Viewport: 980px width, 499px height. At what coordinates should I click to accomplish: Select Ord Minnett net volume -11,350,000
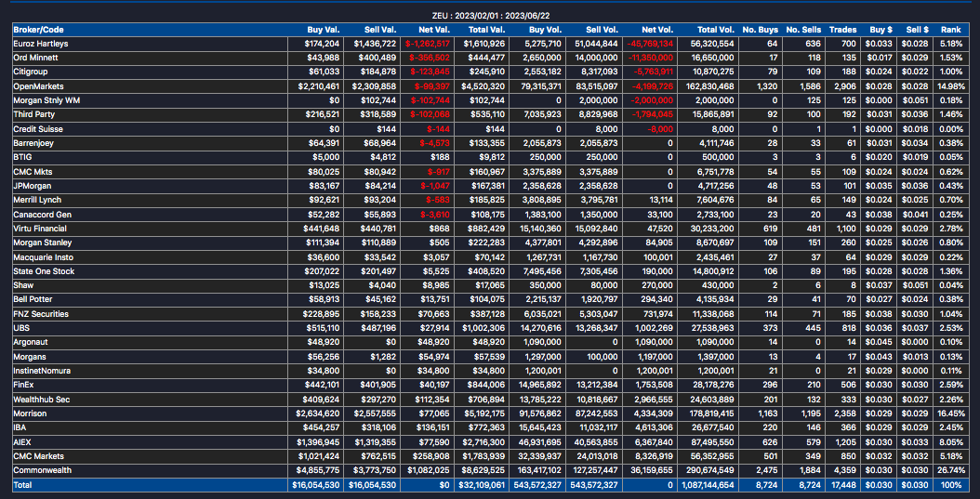coord(651,58)
